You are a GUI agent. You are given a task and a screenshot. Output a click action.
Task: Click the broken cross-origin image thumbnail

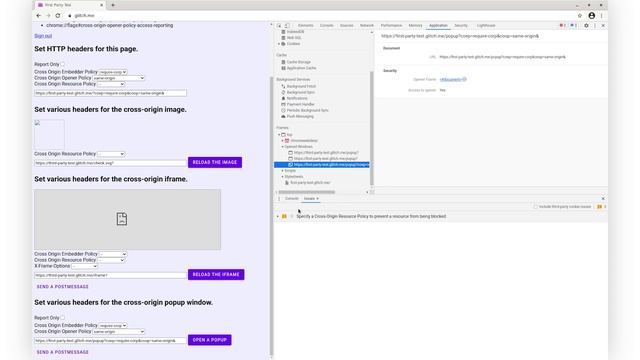pos(49,134)
